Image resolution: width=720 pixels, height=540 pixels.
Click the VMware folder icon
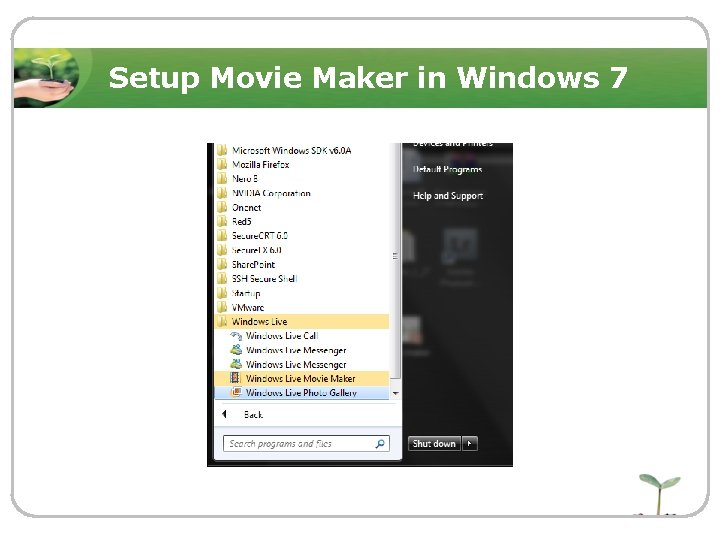pos(222,307)
